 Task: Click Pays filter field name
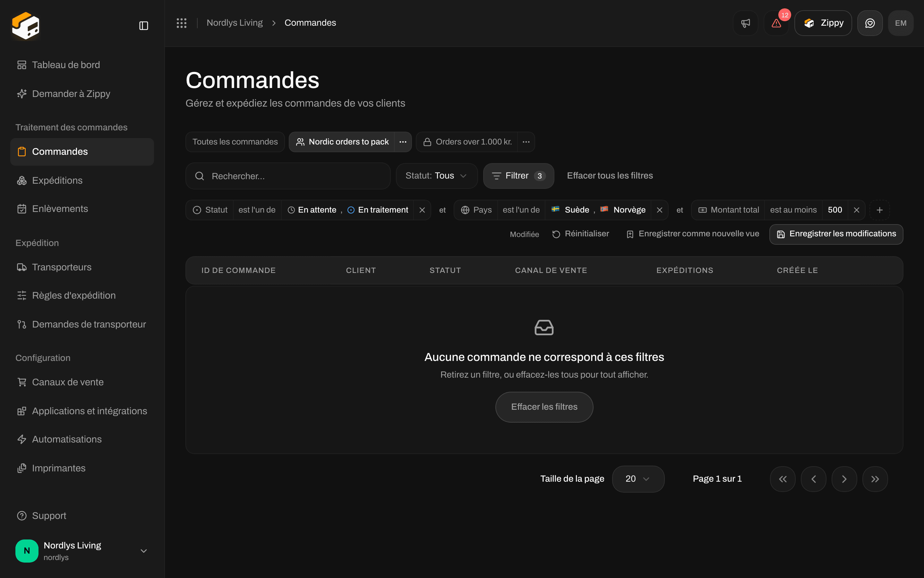[476, 210]
